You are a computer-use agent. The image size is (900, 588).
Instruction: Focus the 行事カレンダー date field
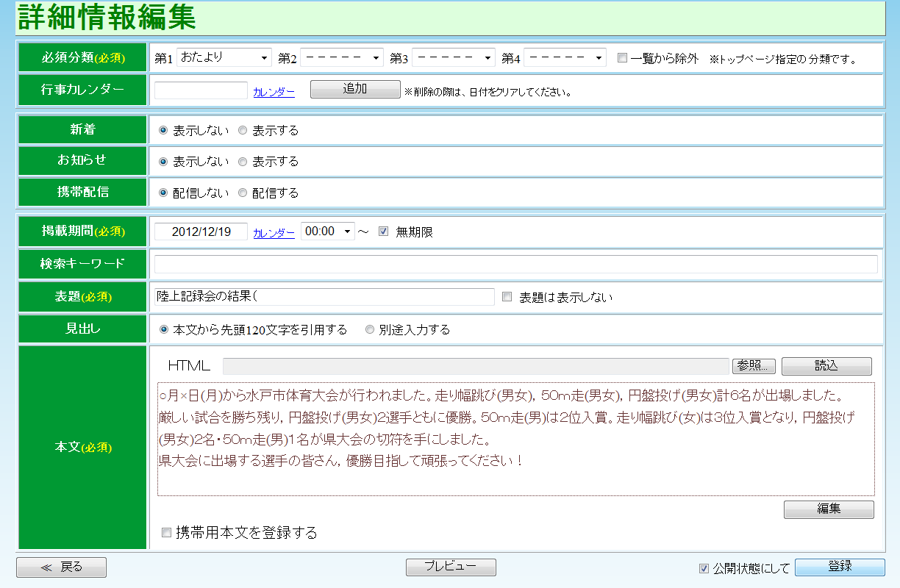201,90
